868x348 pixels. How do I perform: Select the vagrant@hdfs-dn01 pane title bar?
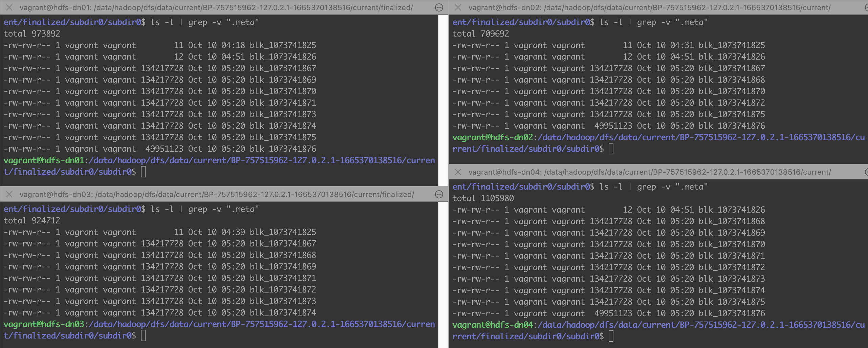(216, 7)
